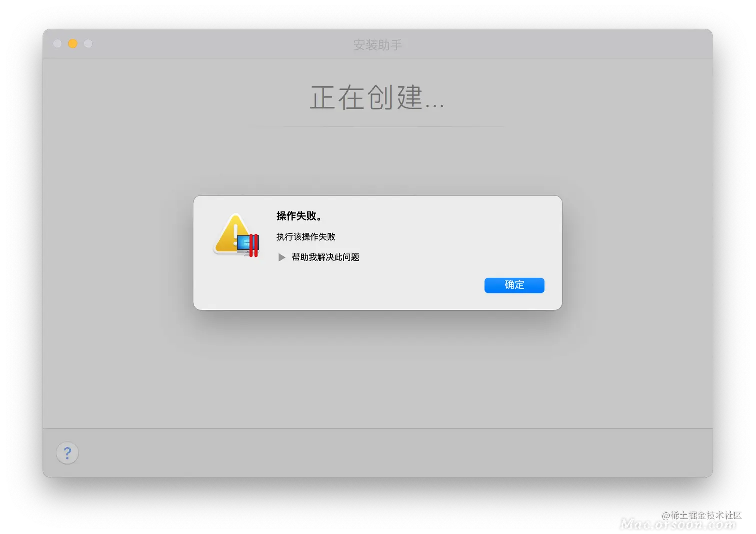Click the 正在创建... heading text
Screen dimensions: 756x534
(x=377, y=97)
